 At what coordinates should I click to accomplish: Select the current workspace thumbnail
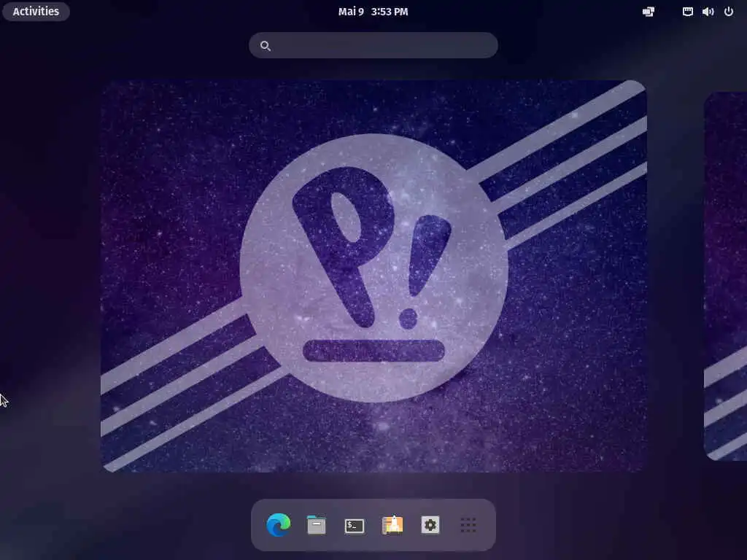(x=373, y=276)
